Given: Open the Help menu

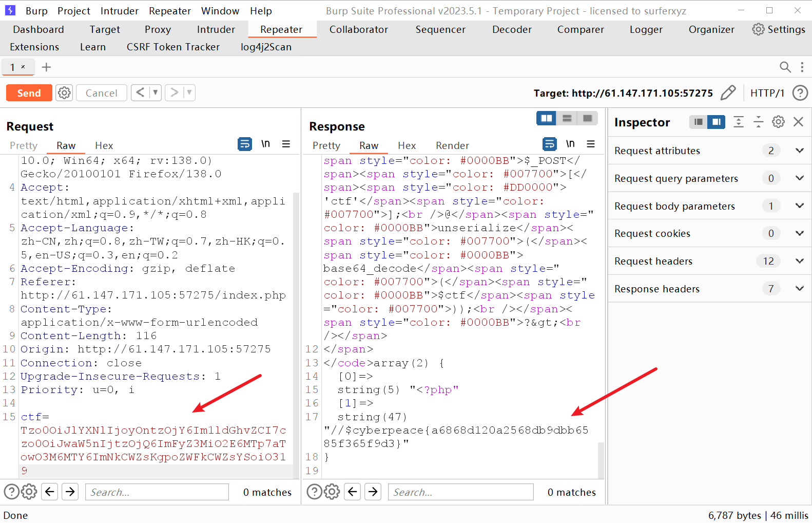Looking at the screenshot, I should pyautogui.click(x=261, y=11).
